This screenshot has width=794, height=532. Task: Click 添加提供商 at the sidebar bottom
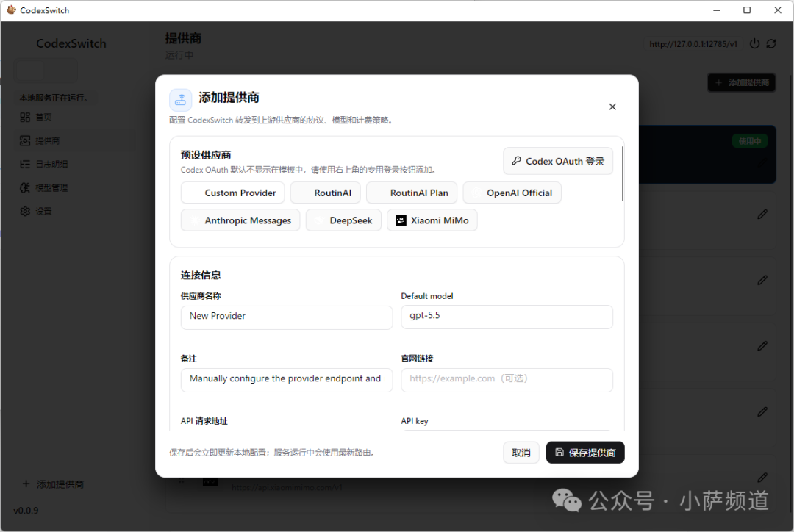point(53,484)
